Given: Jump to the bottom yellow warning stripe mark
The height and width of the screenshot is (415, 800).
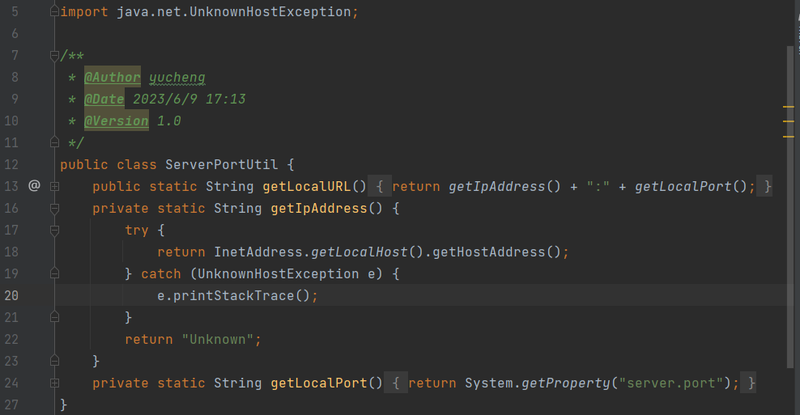Looking at the screenshot, I should [x=788, y=137].
